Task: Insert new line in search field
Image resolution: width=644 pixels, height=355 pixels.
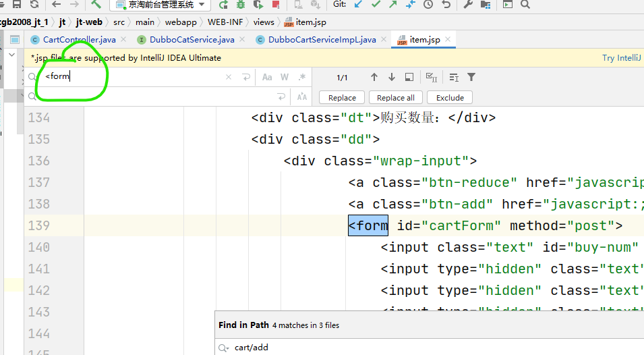Action: pos(246,77)
